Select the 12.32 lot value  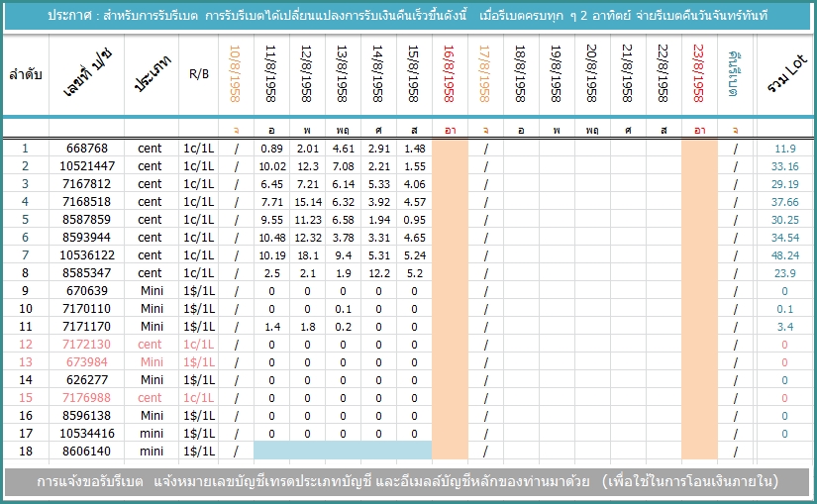click(x=308, y=237)
